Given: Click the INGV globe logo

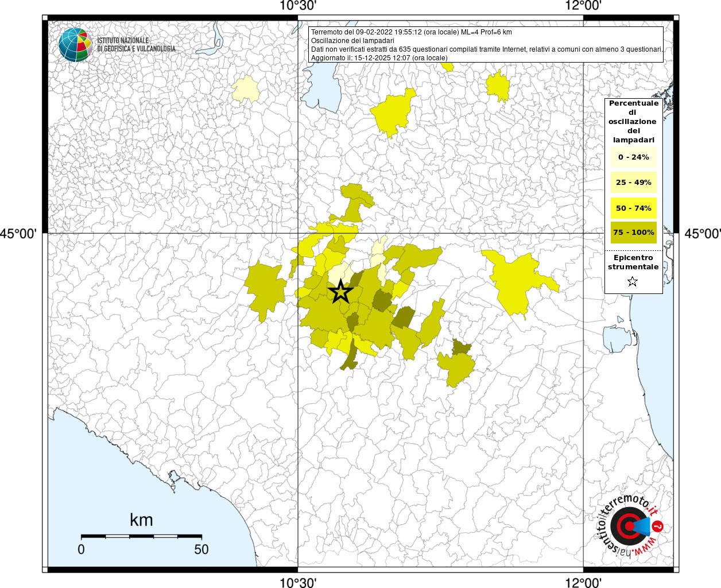Looking at the screenshot, I should pos(75,45).
